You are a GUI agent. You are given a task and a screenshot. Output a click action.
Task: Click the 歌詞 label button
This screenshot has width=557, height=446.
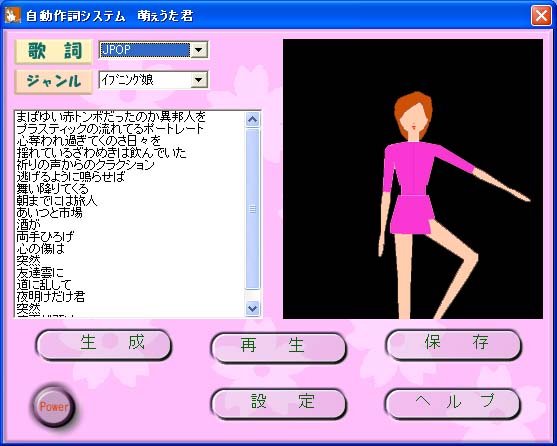tap(54, 51)
